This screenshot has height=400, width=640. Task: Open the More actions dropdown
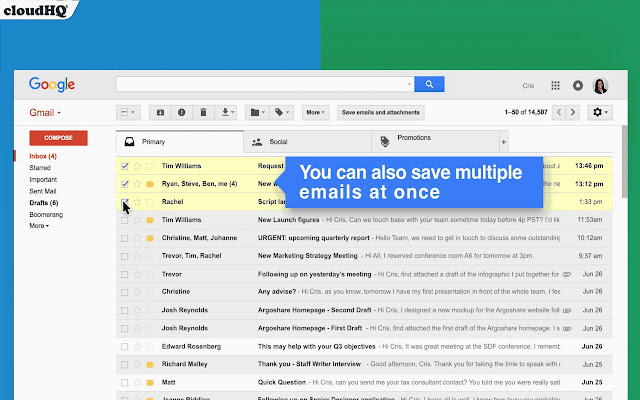click(316, 112)
